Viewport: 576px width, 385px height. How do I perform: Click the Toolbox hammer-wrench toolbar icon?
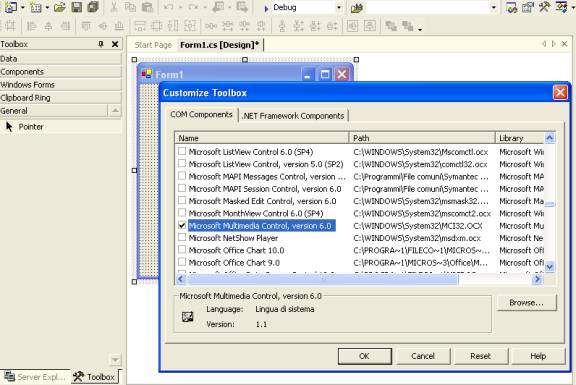(544, 7)
